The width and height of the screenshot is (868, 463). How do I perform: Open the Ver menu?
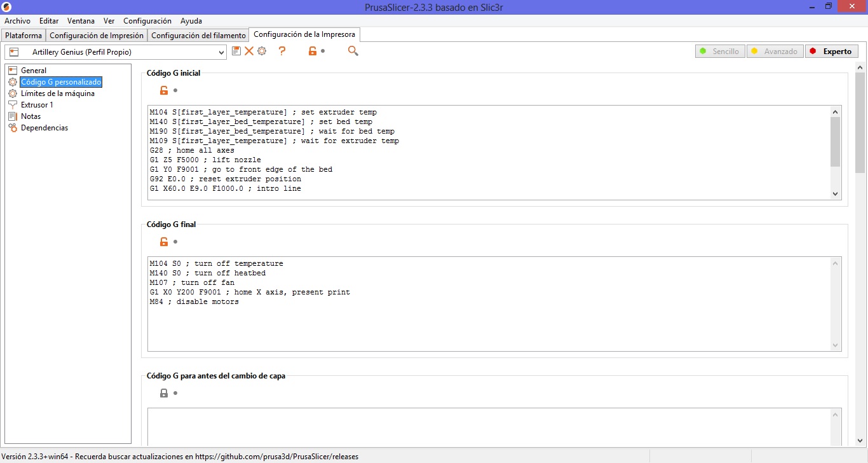point(109,21)
